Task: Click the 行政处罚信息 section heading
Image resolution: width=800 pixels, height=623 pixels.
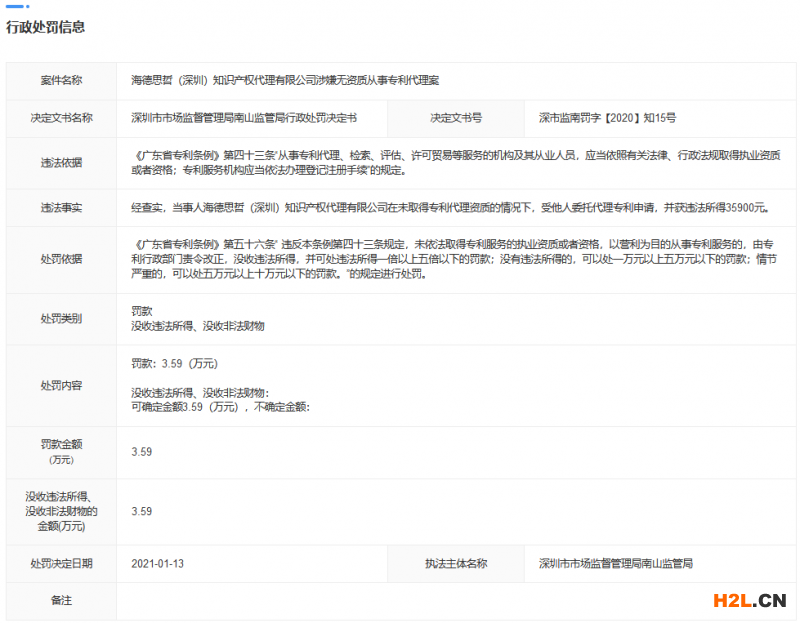Action: pos(46,27)
